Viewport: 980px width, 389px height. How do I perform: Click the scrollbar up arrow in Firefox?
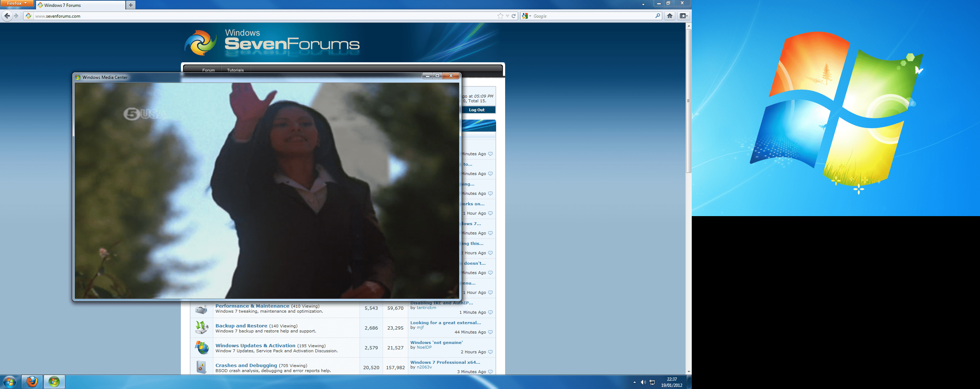(x=688, y=26)
